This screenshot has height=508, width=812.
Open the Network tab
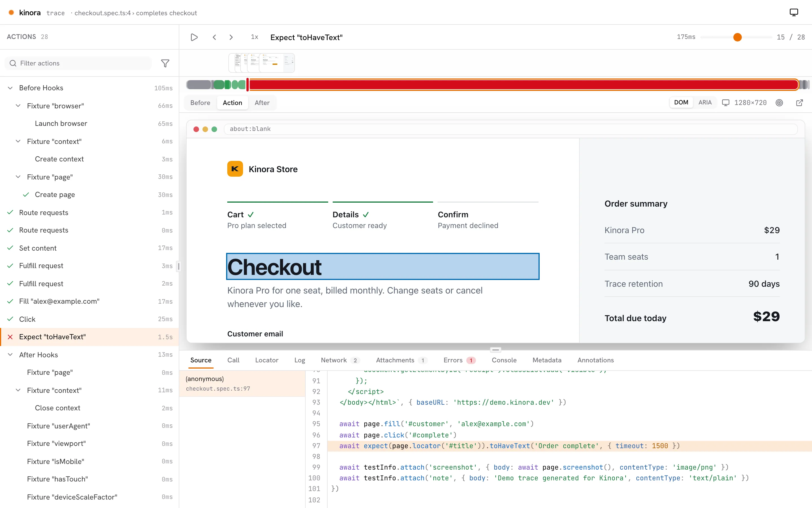[340, 360]
